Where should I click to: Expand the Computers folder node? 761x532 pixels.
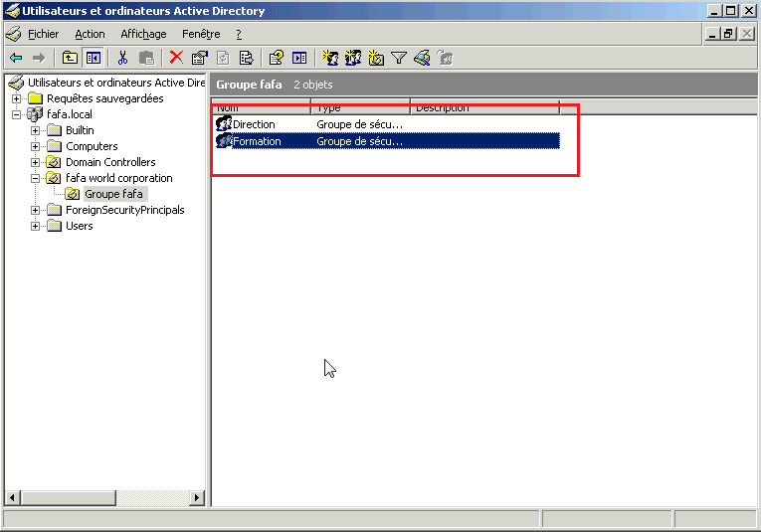coord(35,146)
